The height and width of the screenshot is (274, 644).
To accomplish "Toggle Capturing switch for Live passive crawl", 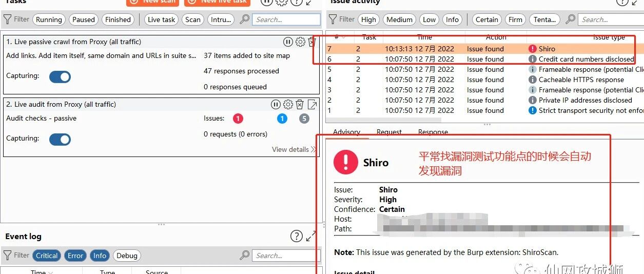I will 60,76.
